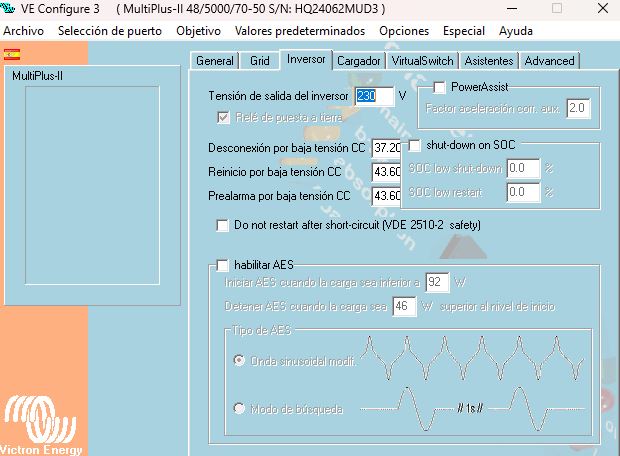This screenshot has width=620, height=456.
Task: Click the Prealarma por baja tensión CC field
Action: 386,196
